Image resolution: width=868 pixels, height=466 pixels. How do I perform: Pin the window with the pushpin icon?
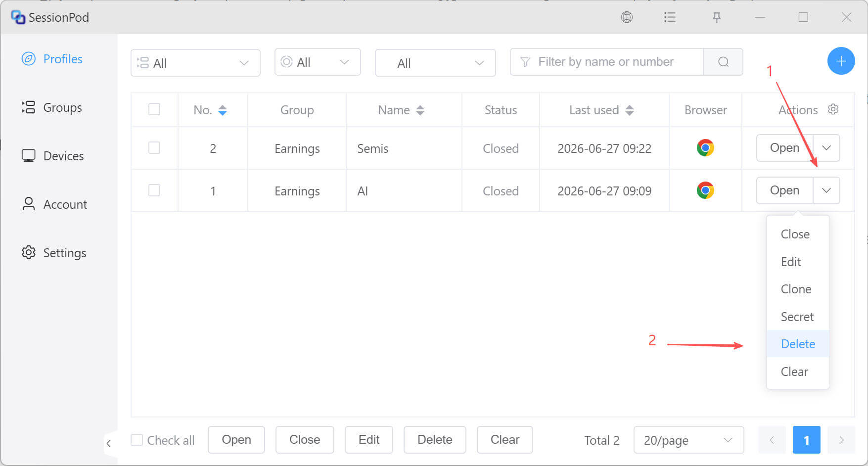click(x=716, y=17)
